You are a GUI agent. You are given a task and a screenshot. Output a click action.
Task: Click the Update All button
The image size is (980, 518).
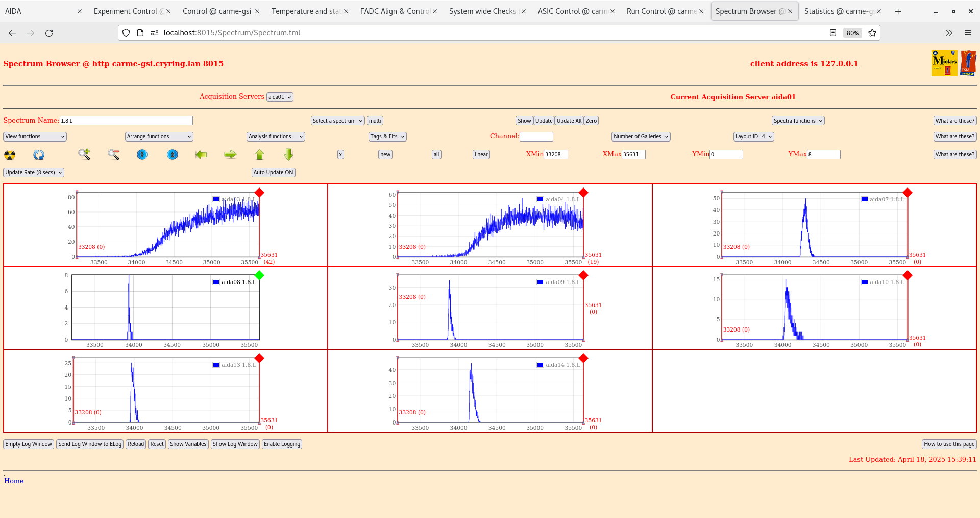coord(569,121)
